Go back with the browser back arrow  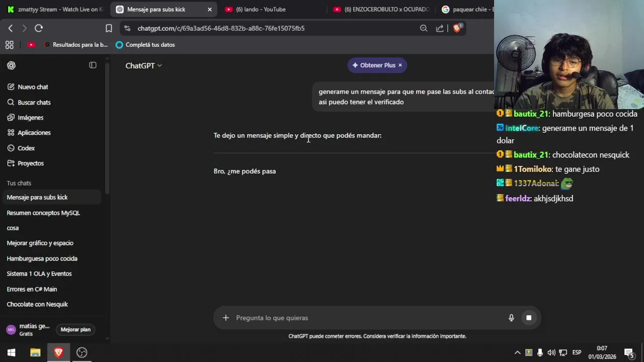pos(11,28)
